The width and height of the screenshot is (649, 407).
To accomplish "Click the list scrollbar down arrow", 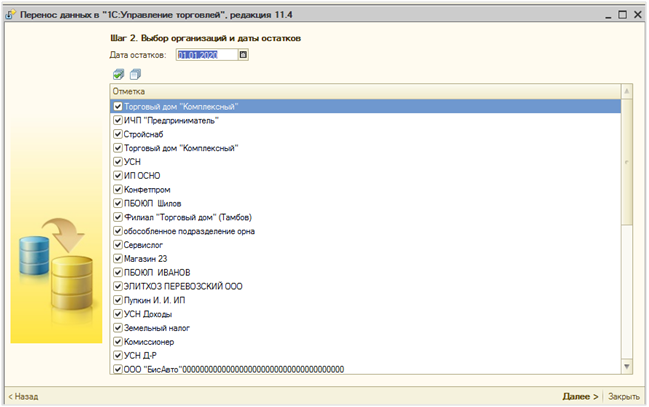I will point(627,366).
